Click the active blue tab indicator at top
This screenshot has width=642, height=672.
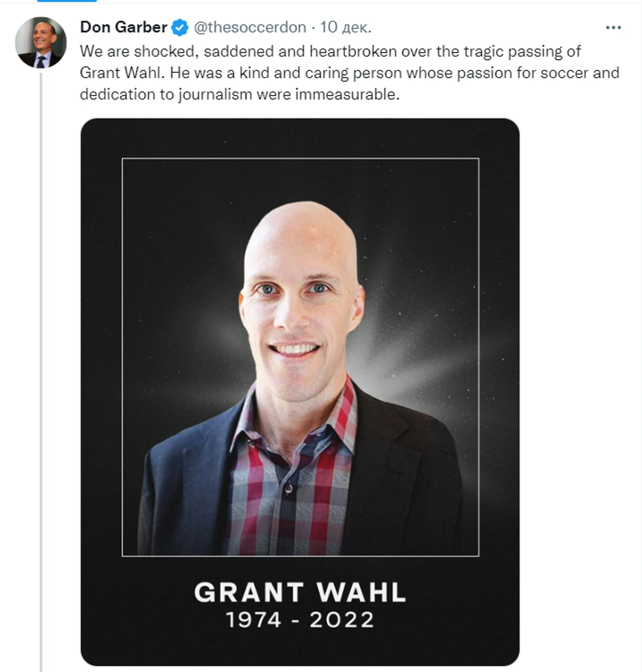66,1
